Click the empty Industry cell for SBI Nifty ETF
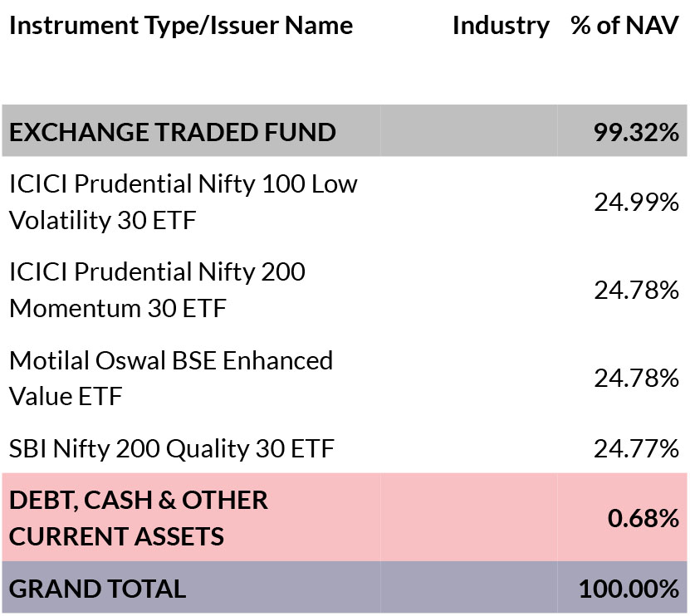The height and width of the screenshot is (616, 690). click(x=469, y=449)
